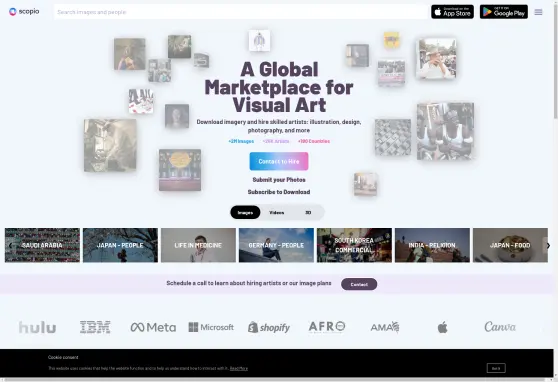Screen dimensions: 558x382
Task: Open the Japan - People collection card
Action: pyautogui.click(x=120, y=245)
